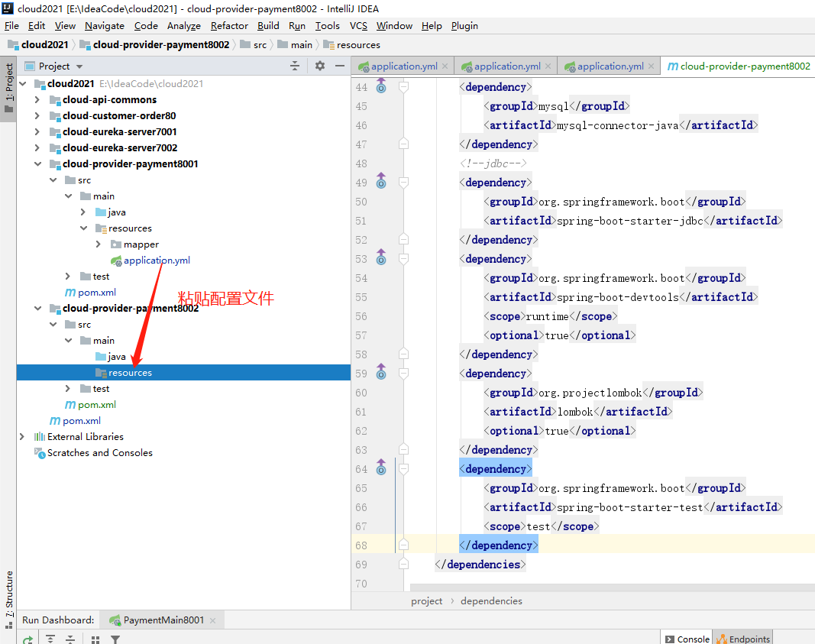Image resolution: width=815 pixels, height=644 pixels.
Task: Close the first application.yml editor tab
Action: (445, 66)
